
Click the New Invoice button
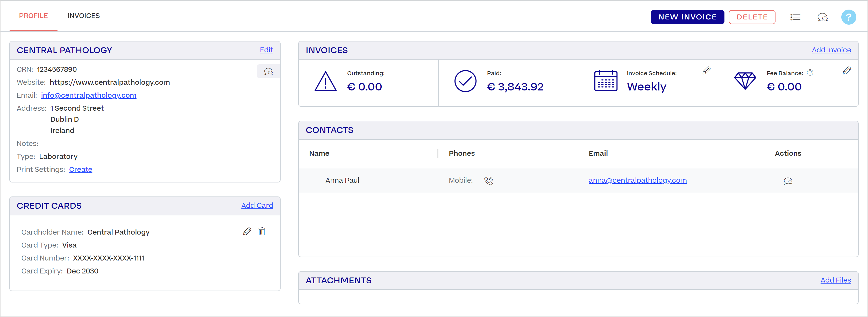687,17
